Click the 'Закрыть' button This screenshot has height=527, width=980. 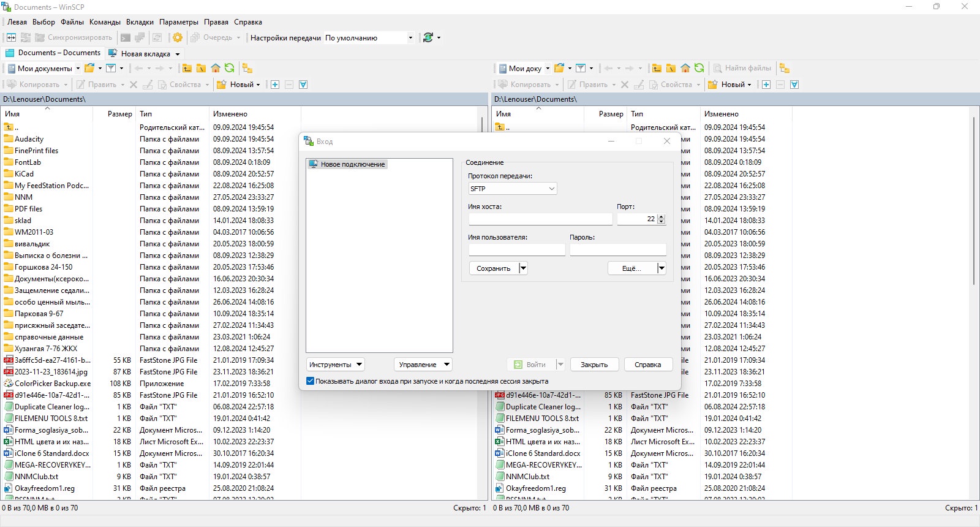tap(594, 364)
